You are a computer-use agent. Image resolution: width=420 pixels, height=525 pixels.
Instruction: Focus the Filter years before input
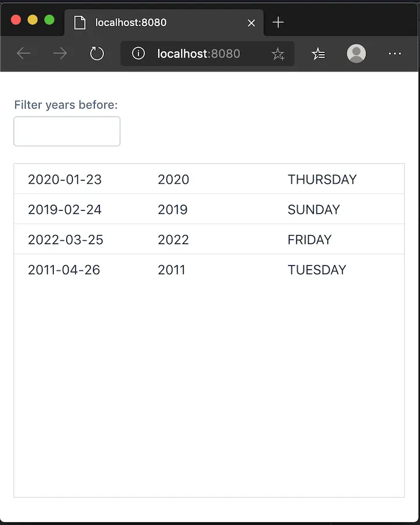tap(67, 131)
